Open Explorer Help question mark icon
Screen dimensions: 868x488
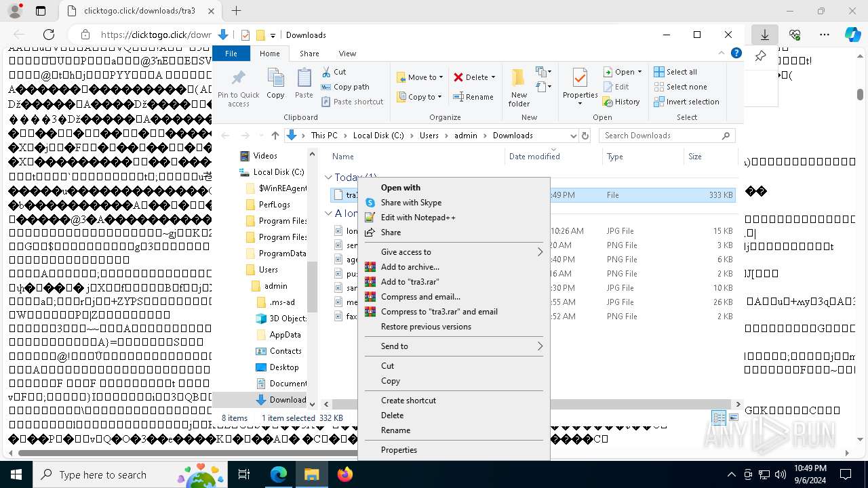coord(736,54)
